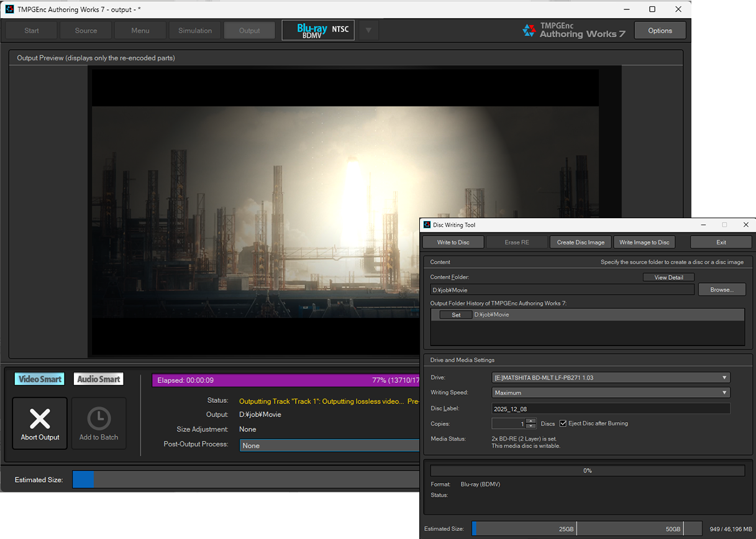Click Set next to the D:¥job¥Movie history entry
The image size is (756, 539).
pyautogui.click(x=456, y=315)
